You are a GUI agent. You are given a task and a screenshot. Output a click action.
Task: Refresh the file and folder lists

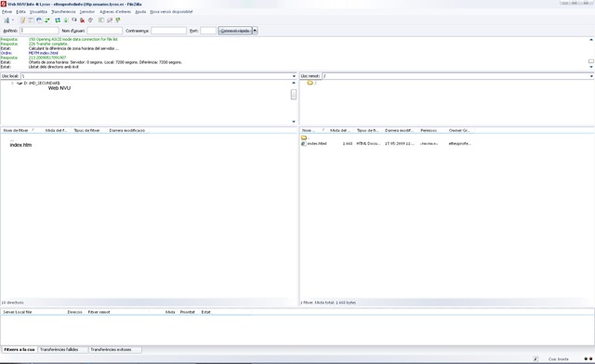[x=58, y=20]
